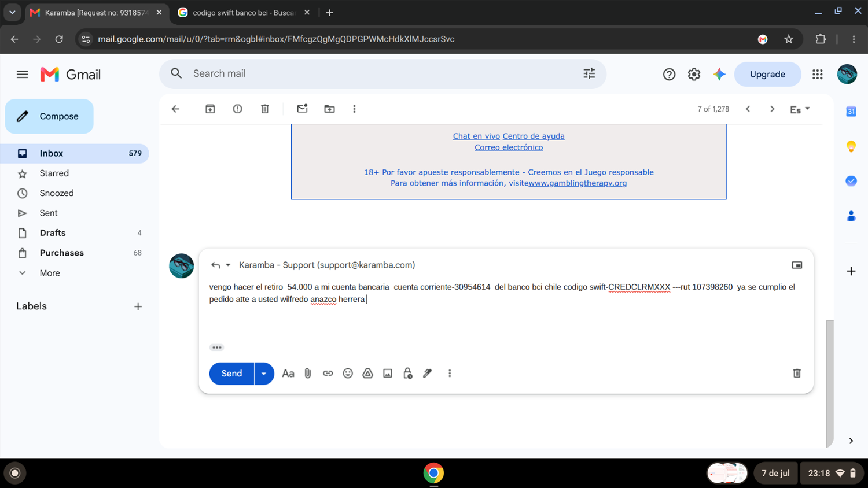
Task: Send the reply email
Action: pyautogui.click(x=231, y=374)
